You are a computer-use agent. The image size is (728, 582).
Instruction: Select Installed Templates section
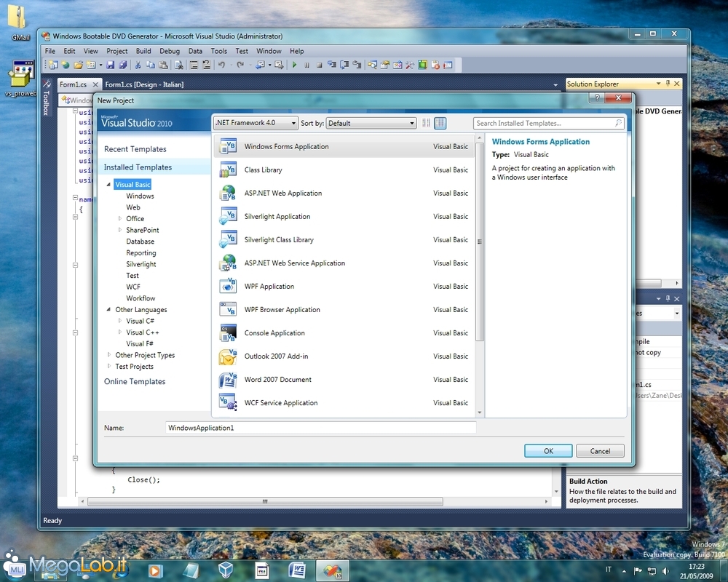[138, 167]
